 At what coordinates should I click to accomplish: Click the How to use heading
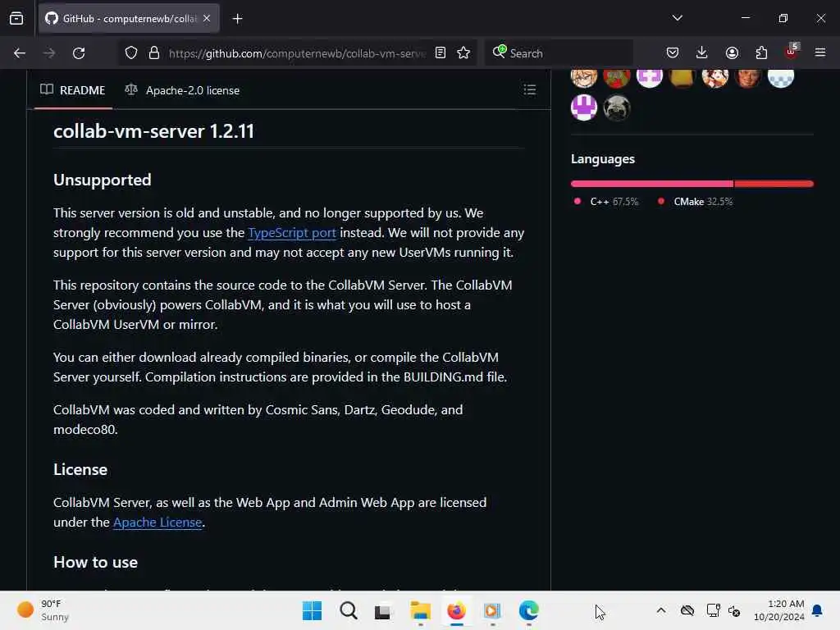pos(95,562)
